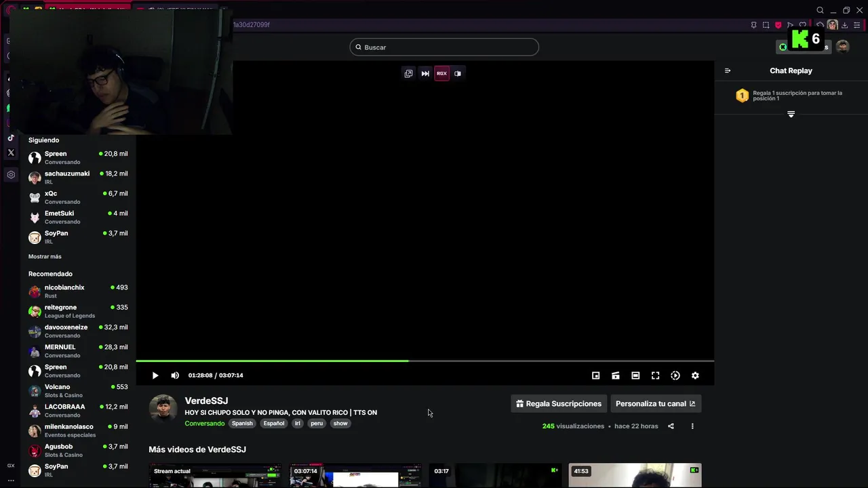Open EmetSuki channel in sidebar
The image size is (868, 488).
(x=78, y=217)
